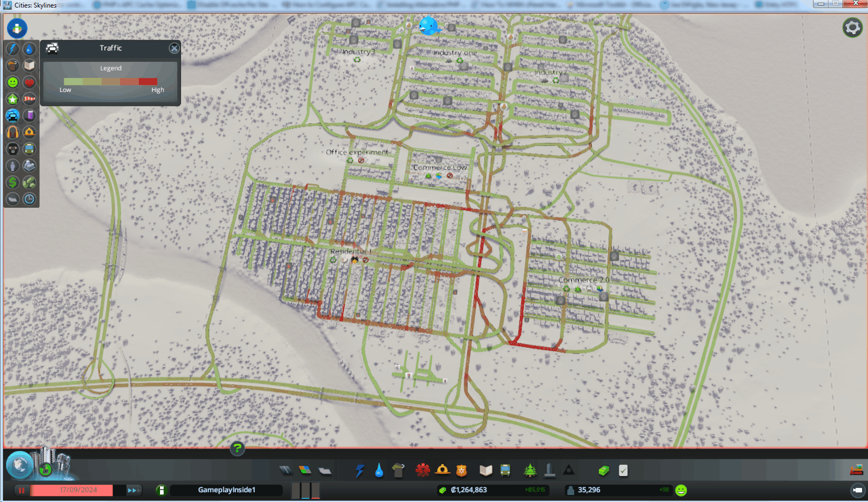Open the Policies panel
The width and height of the screenshot is (868, 502).
tap(623, 471)
